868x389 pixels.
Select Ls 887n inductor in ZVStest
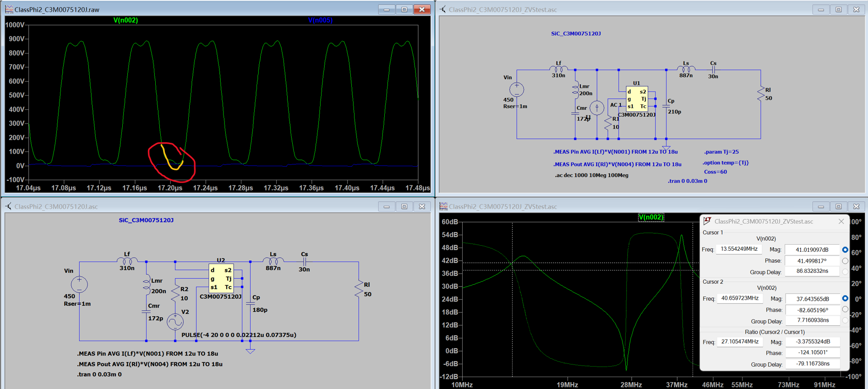tap(686, 69)
